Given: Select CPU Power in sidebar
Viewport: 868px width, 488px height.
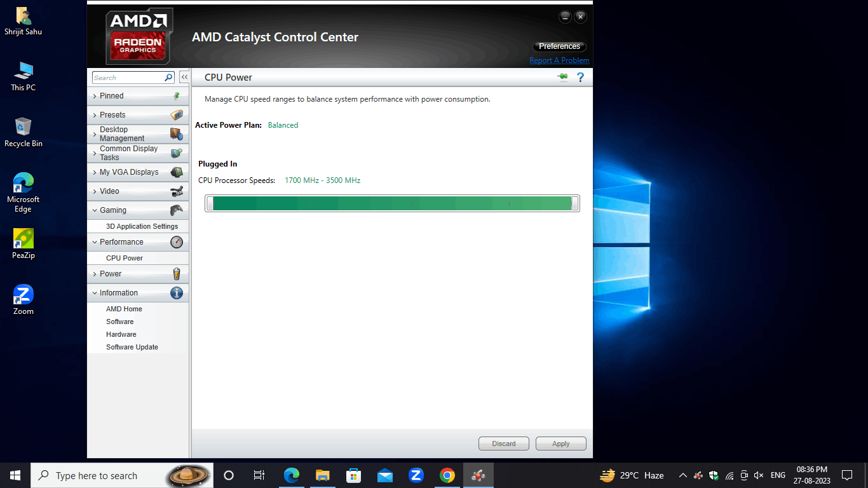Looking at the screenshot, I should click(x=125, y=258).
